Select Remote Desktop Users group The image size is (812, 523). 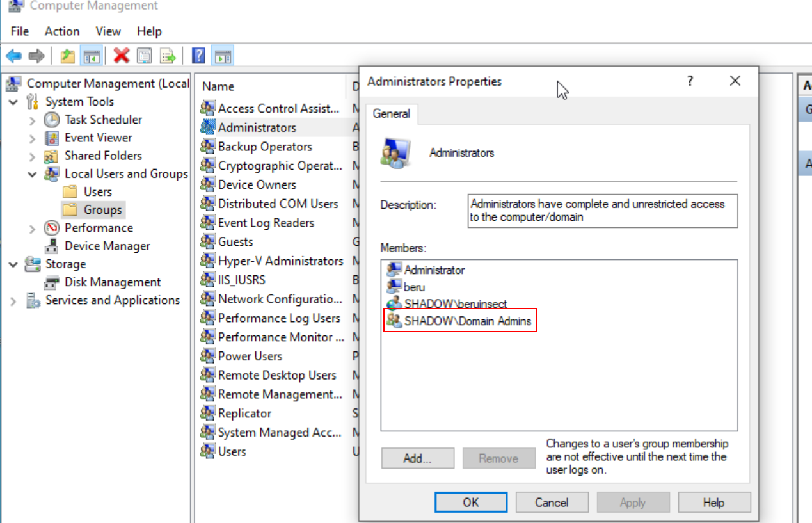276,375
